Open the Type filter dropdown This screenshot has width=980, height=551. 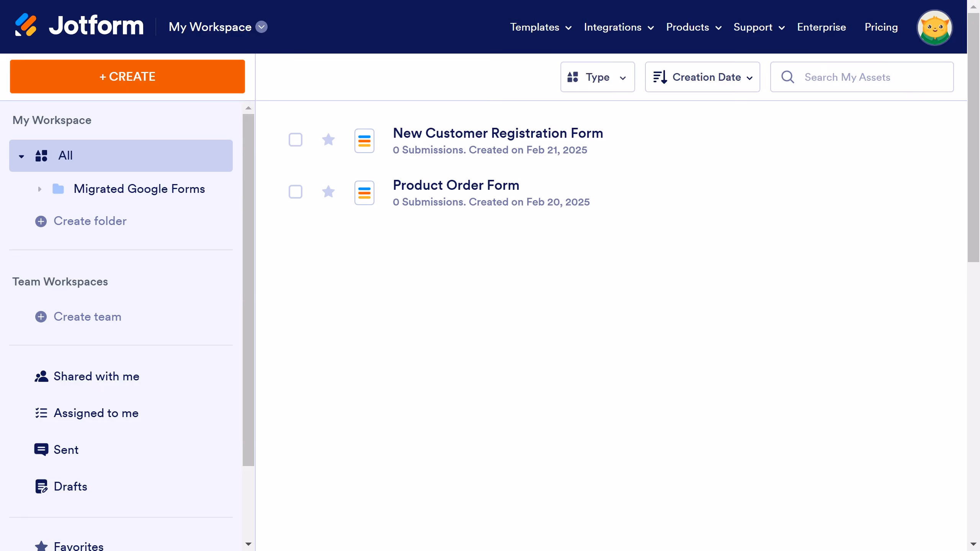coord(597,77)
